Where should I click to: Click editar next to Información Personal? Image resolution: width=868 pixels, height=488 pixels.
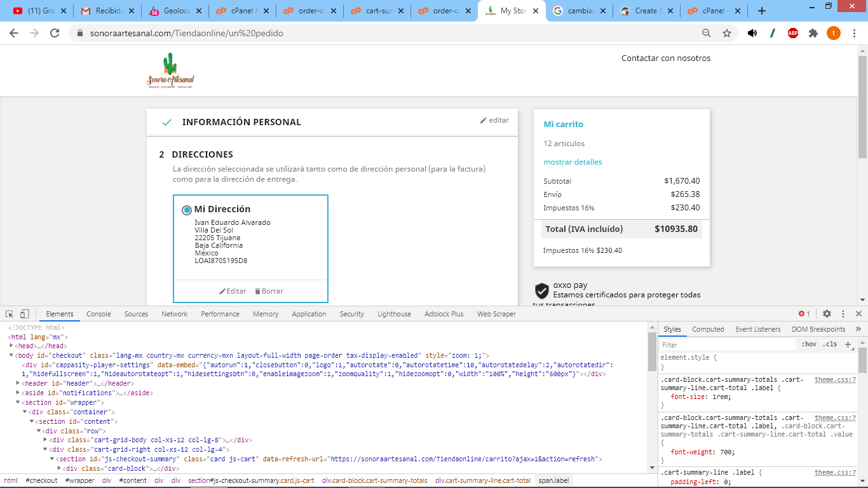pyautogui.click(x=494, y=120)
